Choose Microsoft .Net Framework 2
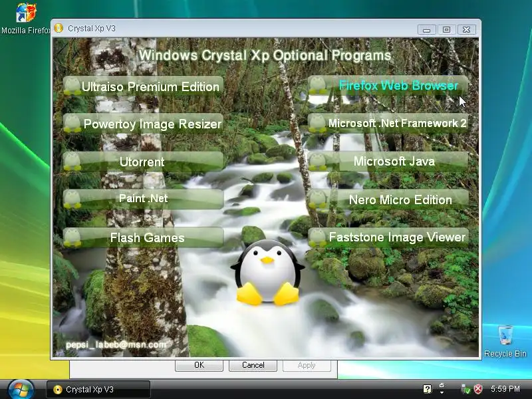 pyautogui.click(x=388, y=123)
